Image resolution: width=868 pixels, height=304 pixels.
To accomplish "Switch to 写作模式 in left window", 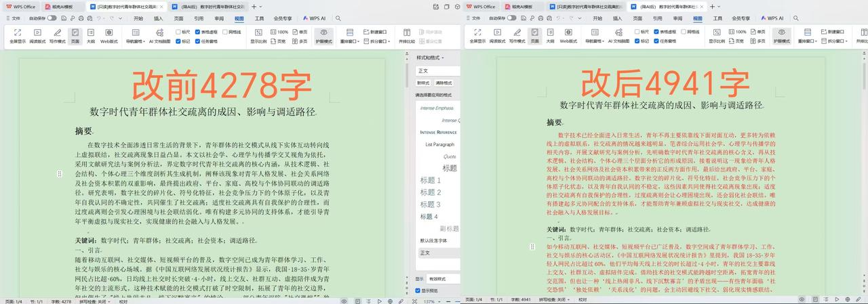I will coord(58,36).
